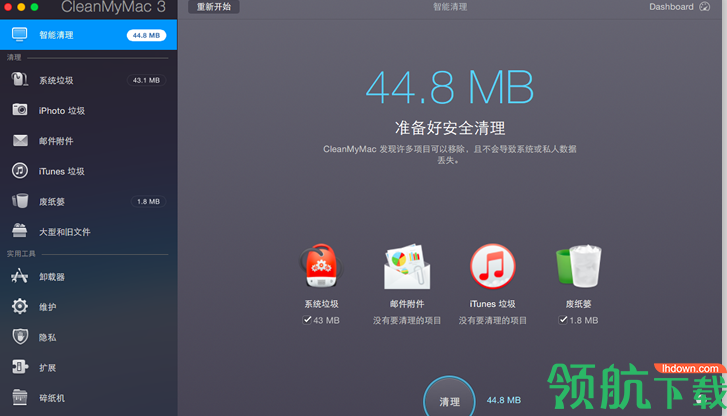The image size is (727, 416).
Task: Click the iTunes 垃圾 music note sidebar icon
Action: [19, 171]
